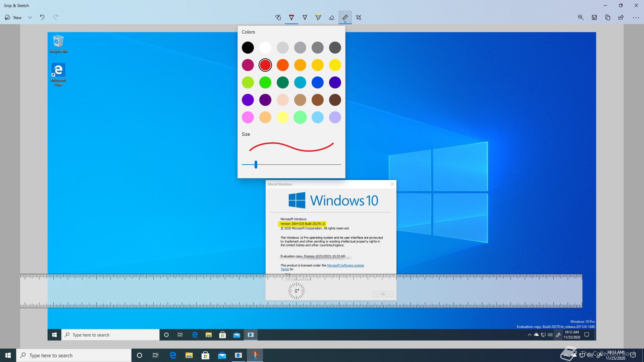Select the red Ballpoint pen tool
Screen dimensions: 644x362
coord(291,17)
